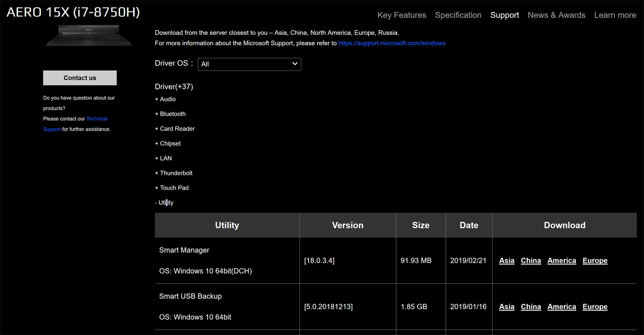Download Smart Manager from China server
The width and height of the screenshot is (644, 335).
pos(531,261)
